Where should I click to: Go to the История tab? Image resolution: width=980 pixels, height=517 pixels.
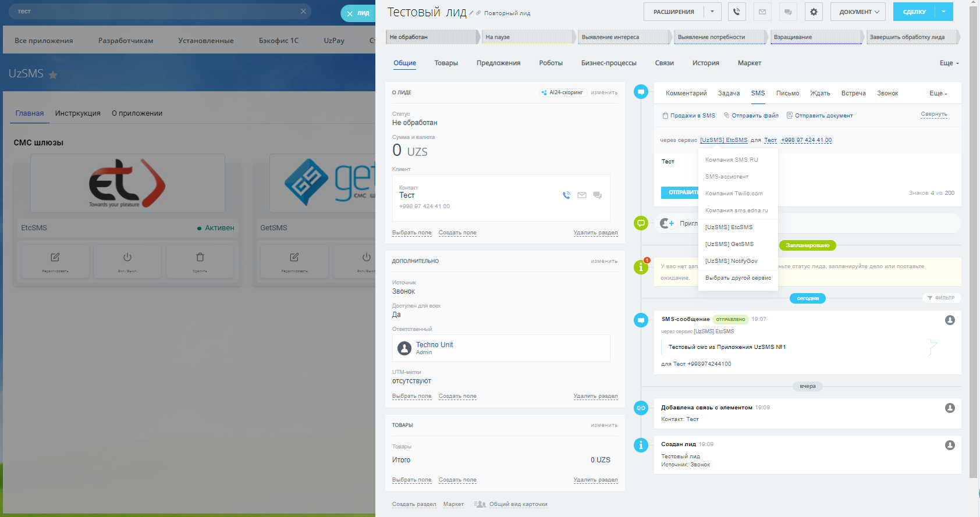pyautogui.click(x=706, y=63)
